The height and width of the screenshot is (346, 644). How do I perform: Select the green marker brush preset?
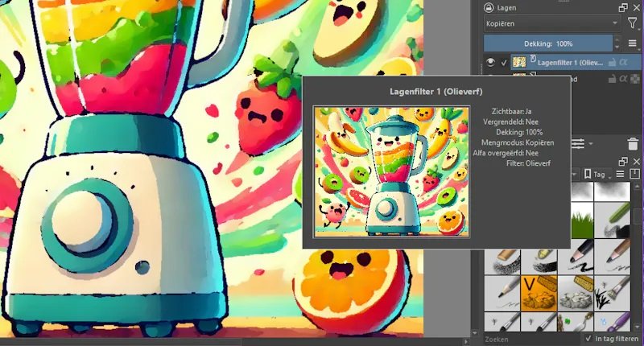pyautogui.click(x=612, y=220)
